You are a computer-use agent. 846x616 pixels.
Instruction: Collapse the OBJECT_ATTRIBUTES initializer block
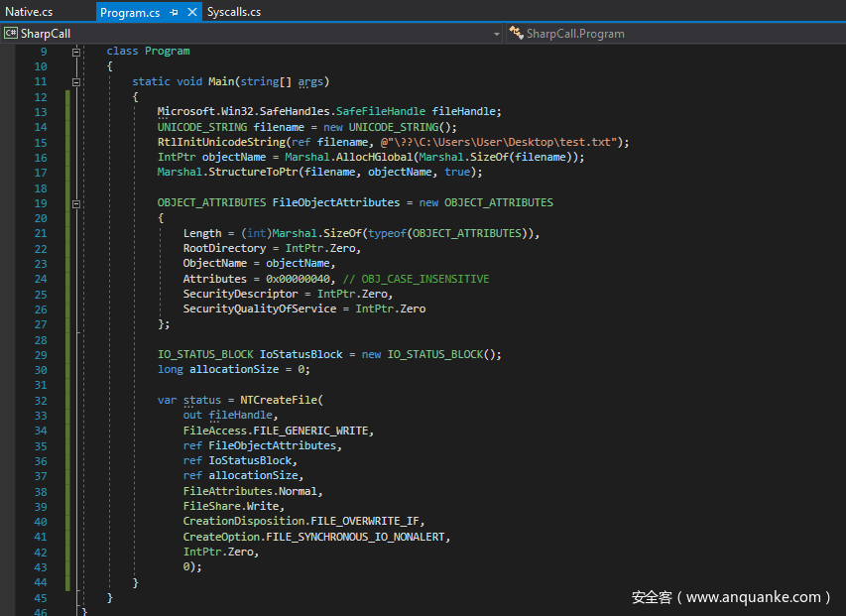[x=76, y=202]
